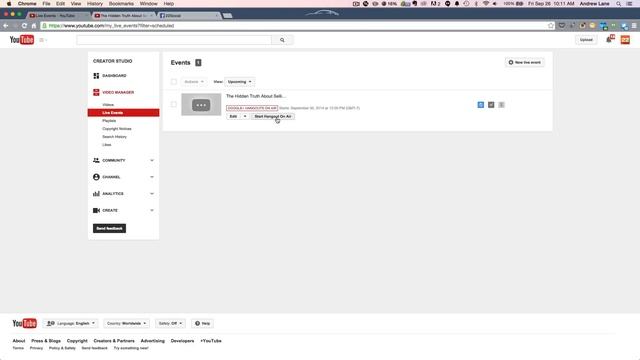The width and height of the screenshot is (640, 360).
Task: Click the Wi-Fi icon in the menu bar
Action: click(486, 4)
